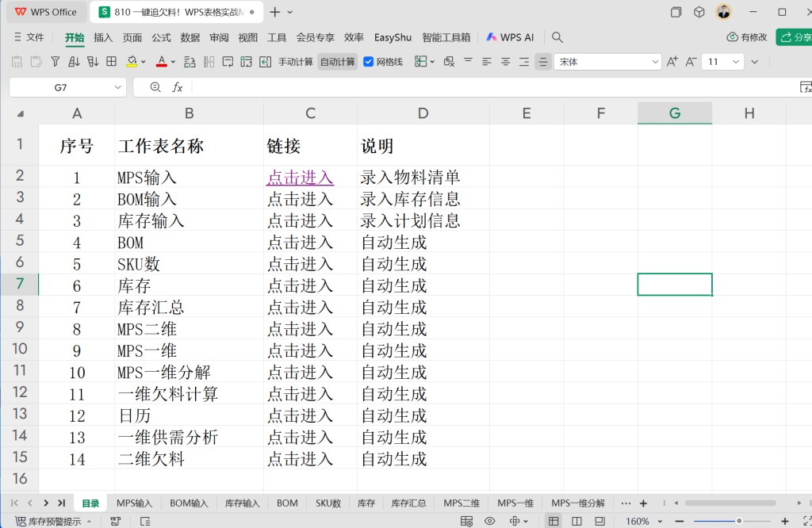Click the filter funnel icon
Screen dimensions: 812x528
56,62
